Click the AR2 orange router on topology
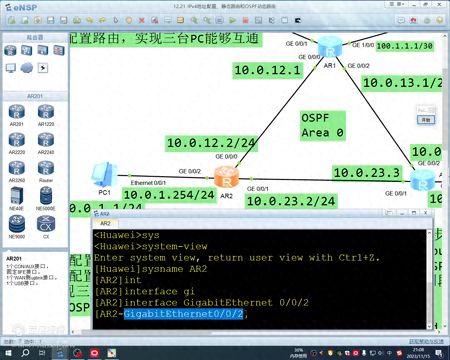Screen dimensions: 450x360 click(226, 177)
